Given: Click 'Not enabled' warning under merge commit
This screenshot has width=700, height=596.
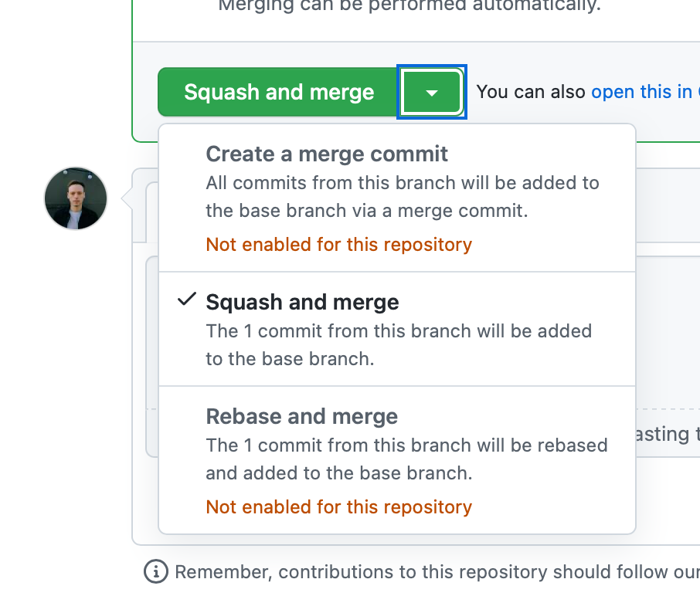Looking at the screenshot, I should pos(339,245).
